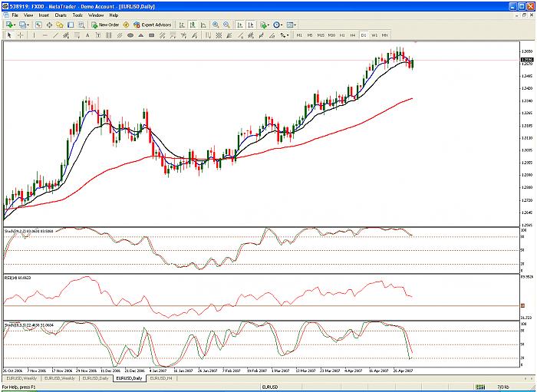Click the EURUSD status bar cell
This screenshot has width=537, height=392.
270,387
